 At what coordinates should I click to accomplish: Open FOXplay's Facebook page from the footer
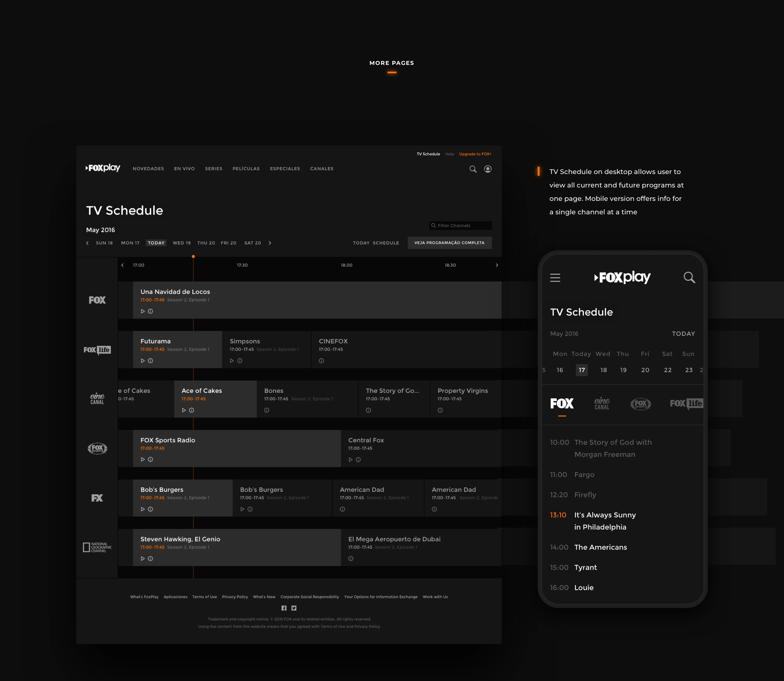(x=284, y=608)
